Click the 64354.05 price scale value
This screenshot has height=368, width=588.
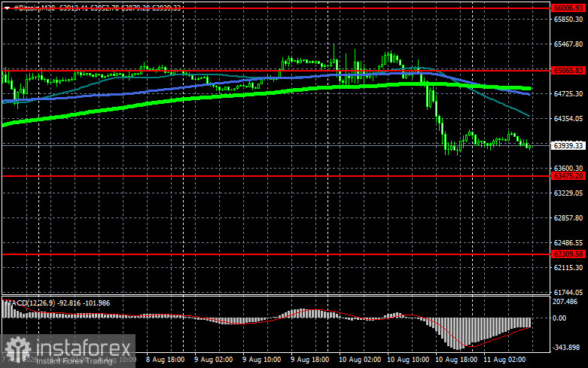pos(568,118)
